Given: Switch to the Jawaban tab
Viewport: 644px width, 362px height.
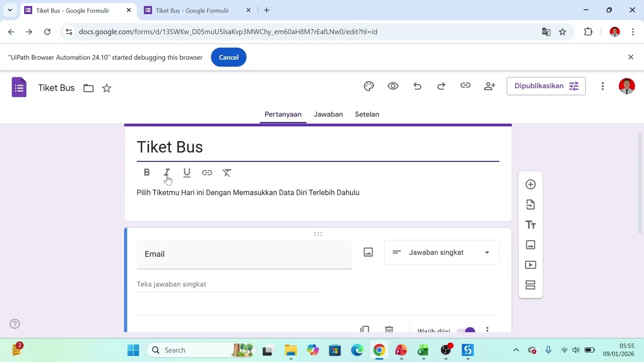Looking at the screenshot, I should pyautogui.click(x=328, y=114).
